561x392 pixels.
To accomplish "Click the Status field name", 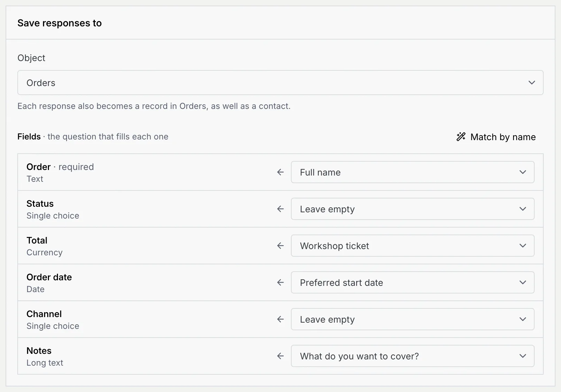I will (40, 204).
